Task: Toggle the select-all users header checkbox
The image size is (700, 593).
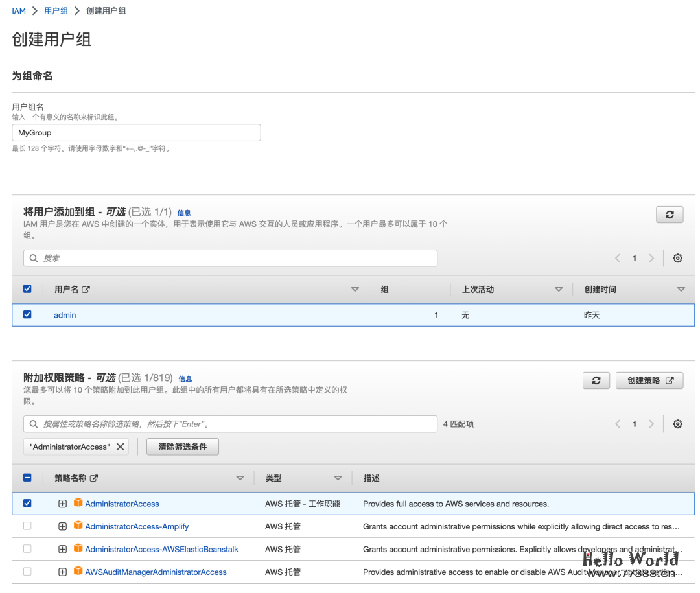Action: coord(27,289)
